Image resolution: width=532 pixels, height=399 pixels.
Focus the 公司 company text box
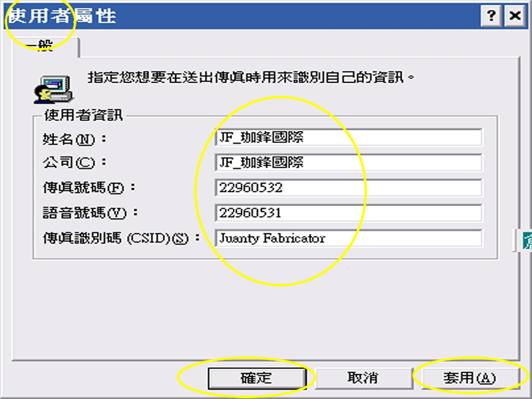pyautogui.click(x=348, y=163)
